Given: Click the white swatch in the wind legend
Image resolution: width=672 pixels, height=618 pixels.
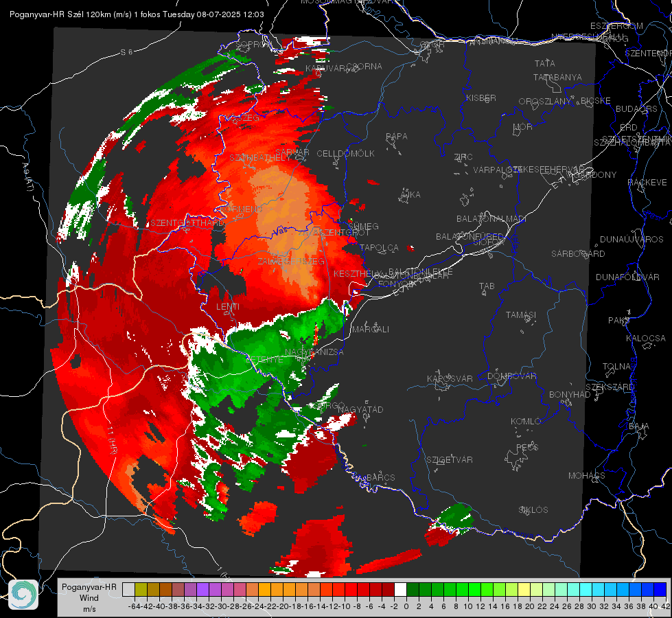Looking at the screenshot, I should pyautogui.click(x=400, y=589).
